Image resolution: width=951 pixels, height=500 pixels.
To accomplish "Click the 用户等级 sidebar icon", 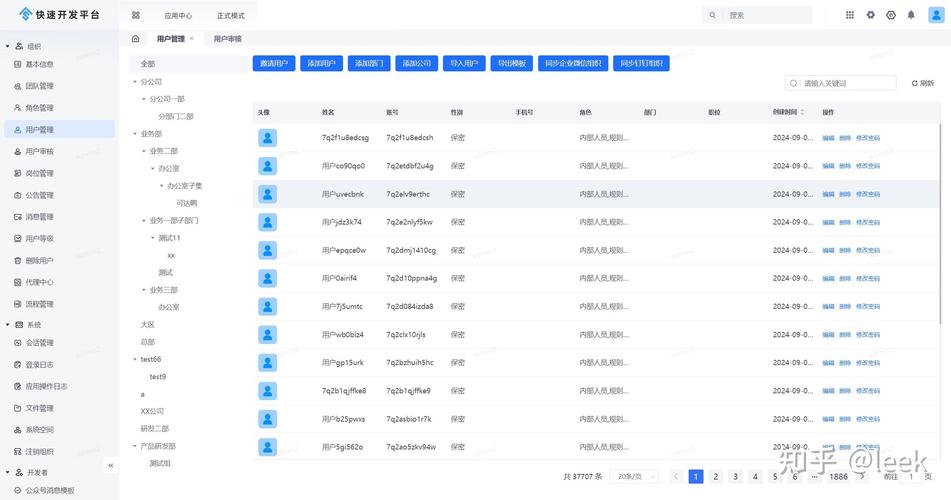I will 18,238.
